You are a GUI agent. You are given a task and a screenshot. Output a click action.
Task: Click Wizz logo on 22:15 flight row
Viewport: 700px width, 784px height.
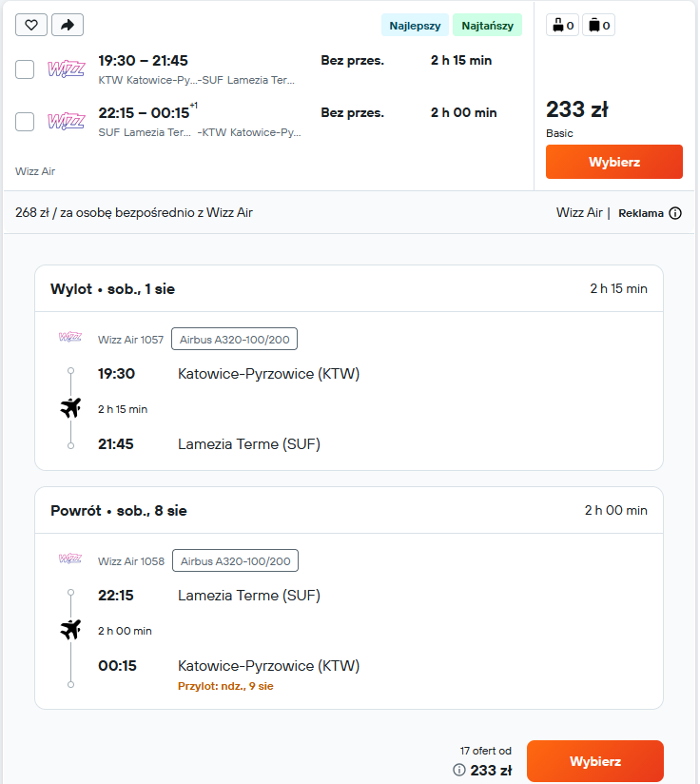point(66,122)
